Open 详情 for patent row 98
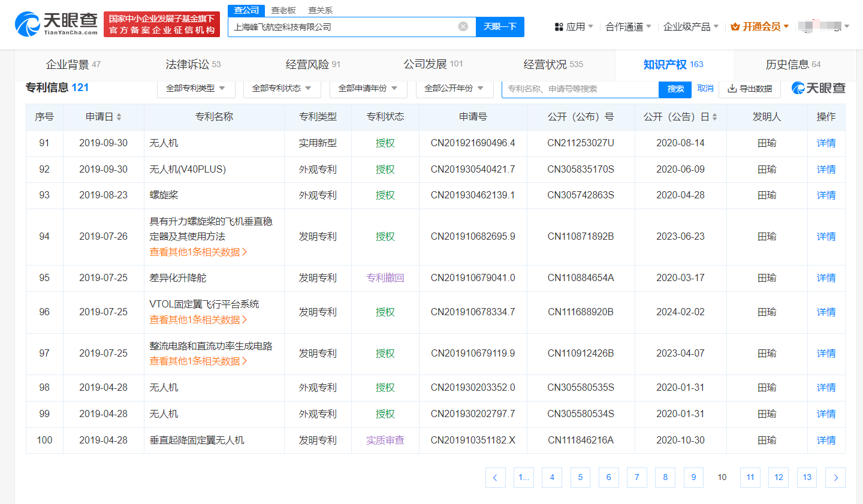 (826, 388)
